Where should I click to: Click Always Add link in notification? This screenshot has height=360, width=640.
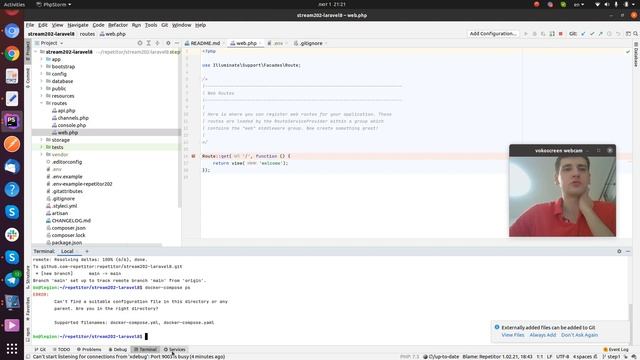pos(542,335)
